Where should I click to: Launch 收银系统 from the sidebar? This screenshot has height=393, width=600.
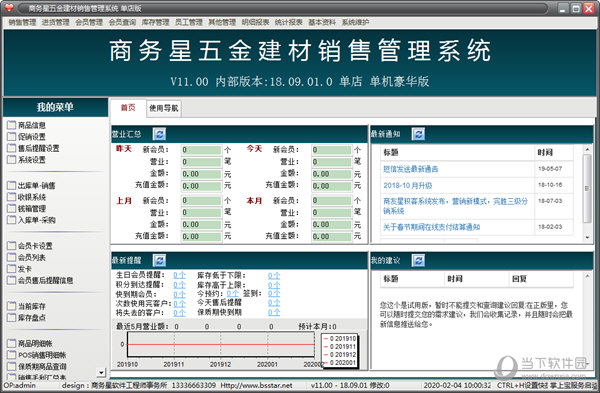tap(27, 197)
